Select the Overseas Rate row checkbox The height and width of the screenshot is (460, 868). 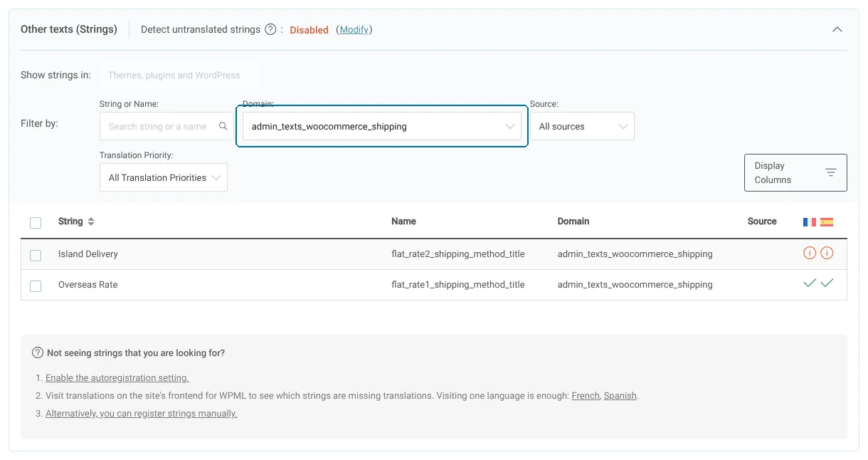[x=36, y=286]
